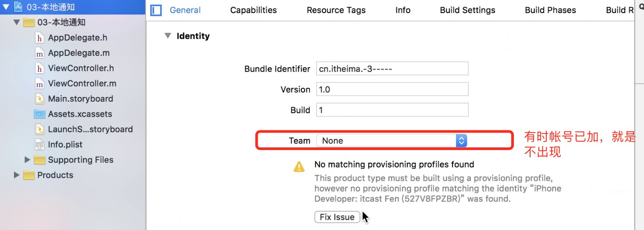Expand the Products folder
644x230 pixels.
click(17, 175)
